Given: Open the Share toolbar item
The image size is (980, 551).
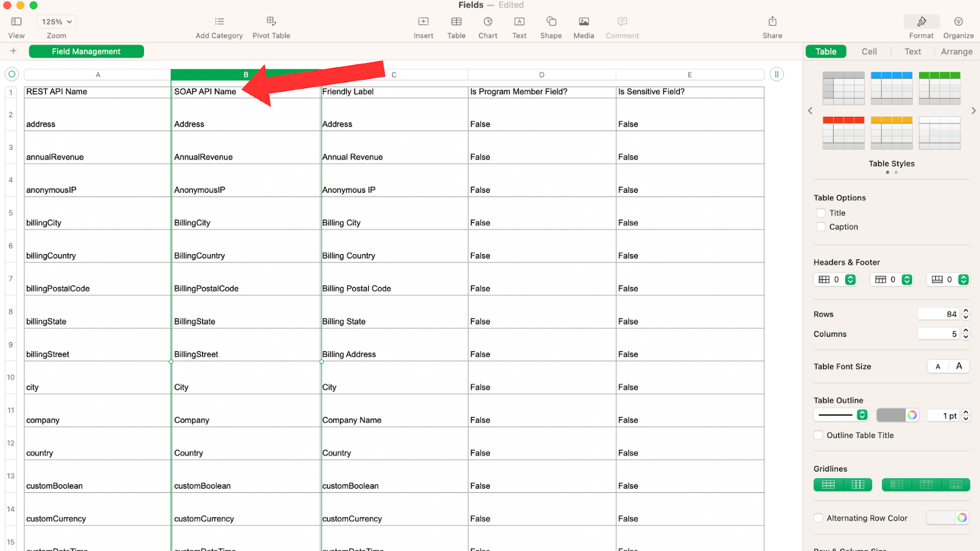Looking at the screenshot, I should (x=772, y=22).
